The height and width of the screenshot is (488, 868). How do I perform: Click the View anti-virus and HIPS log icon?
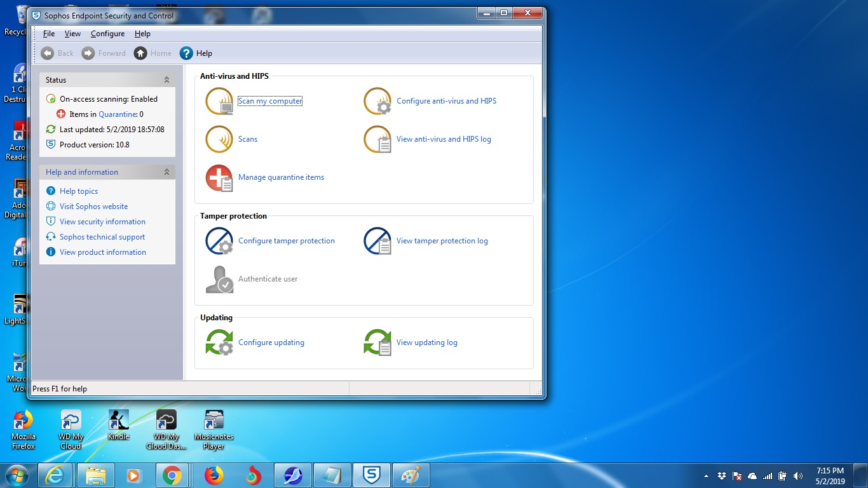pos(377,139)
